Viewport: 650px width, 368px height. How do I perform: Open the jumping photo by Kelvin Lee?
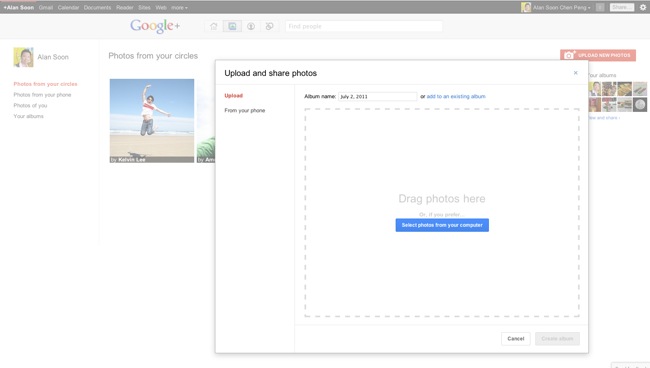pyautogui.click(x=152, y=121)
